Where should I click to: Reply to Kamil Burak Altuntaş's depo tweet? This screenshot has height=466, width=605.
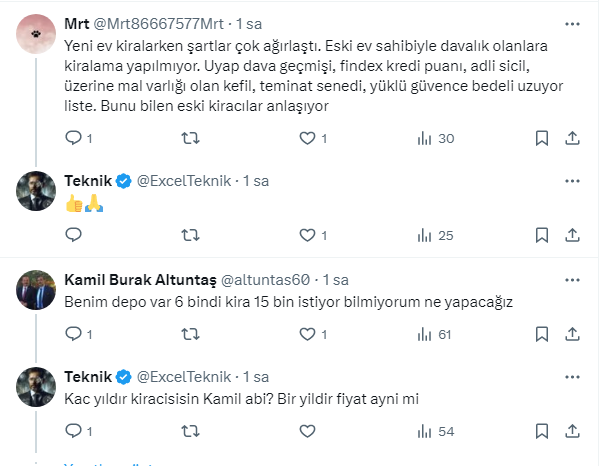coord(72,334)
